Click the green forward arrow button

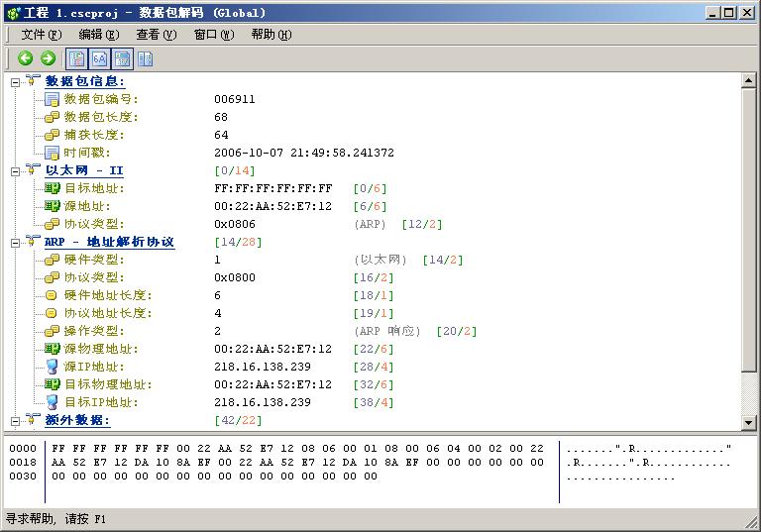(48, 58)
